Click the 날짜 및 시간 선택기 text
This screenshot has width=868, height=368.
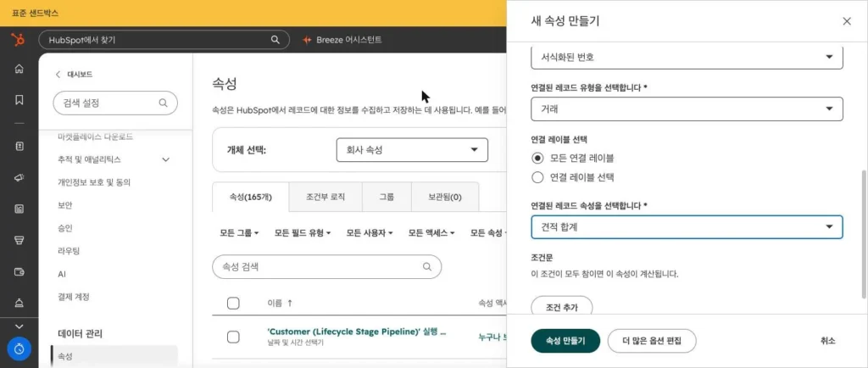[295, 343]
